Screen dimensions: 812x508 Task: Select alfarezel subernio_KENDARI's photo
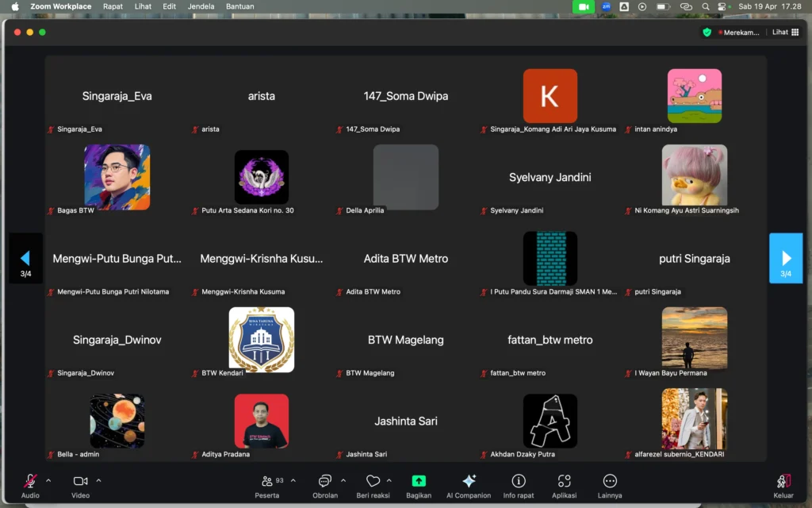pos(695,419)
